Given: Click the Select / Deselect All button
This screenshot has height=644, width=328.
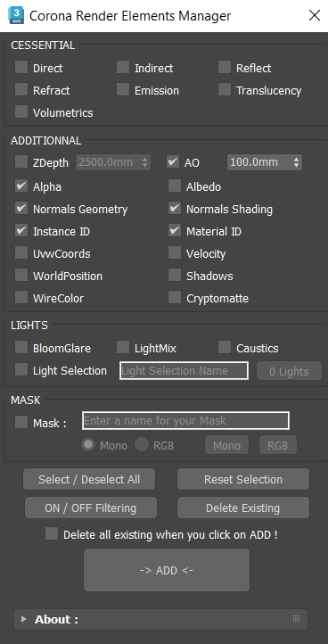Looking at the screenshot, I should pos(89,479).
